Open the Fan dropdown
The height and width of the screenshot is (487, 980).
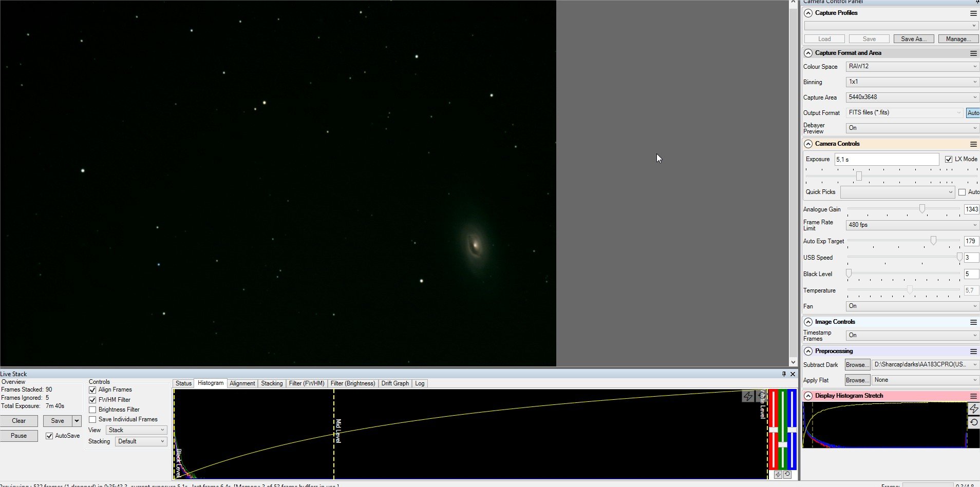coord(912,306)
